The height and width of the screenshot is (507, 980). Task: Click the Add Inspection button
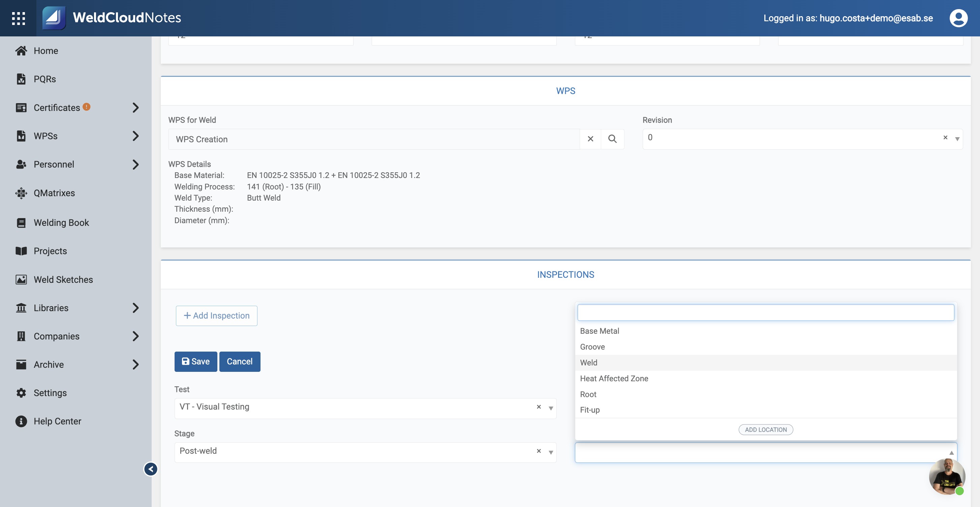click(x=216, y=316)
